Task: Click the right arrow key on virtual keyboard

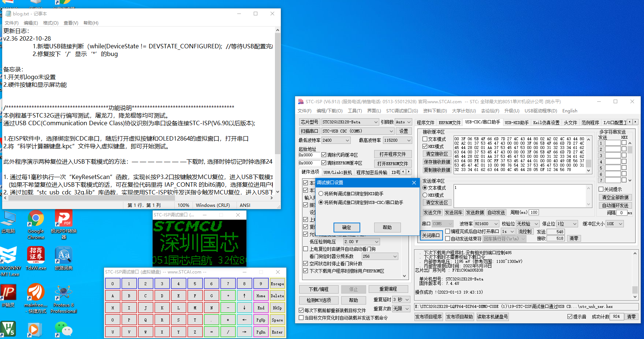Action: tap(244, 332)
